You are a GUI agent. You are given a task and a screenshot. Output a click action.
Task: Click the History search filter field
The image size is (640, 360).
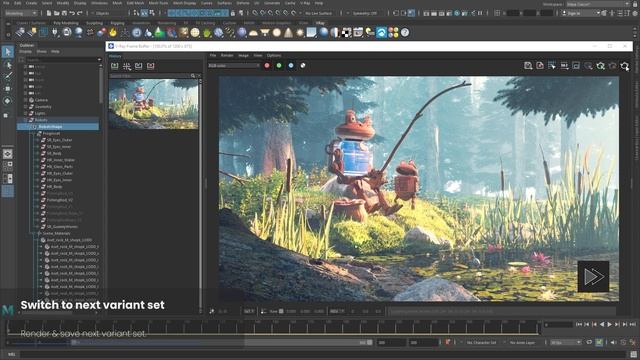pos(149,76)
